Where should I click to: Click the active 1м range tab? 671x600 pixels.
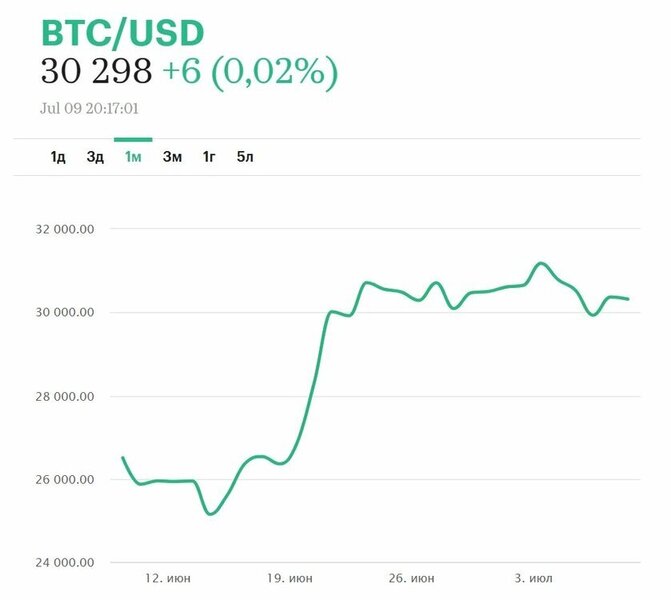click(133, 157)
